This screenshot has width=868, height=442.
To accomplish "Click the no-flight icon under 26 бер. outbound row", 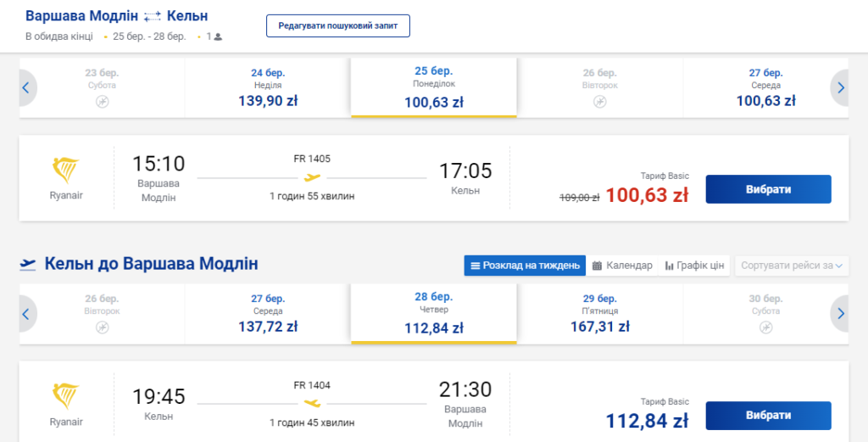I will (x=600, y=102).
